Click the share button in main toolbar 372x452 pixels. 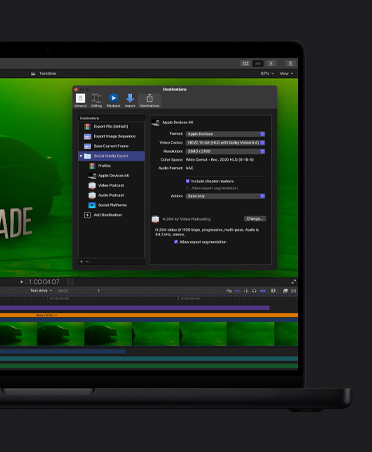tap(290, 63)
